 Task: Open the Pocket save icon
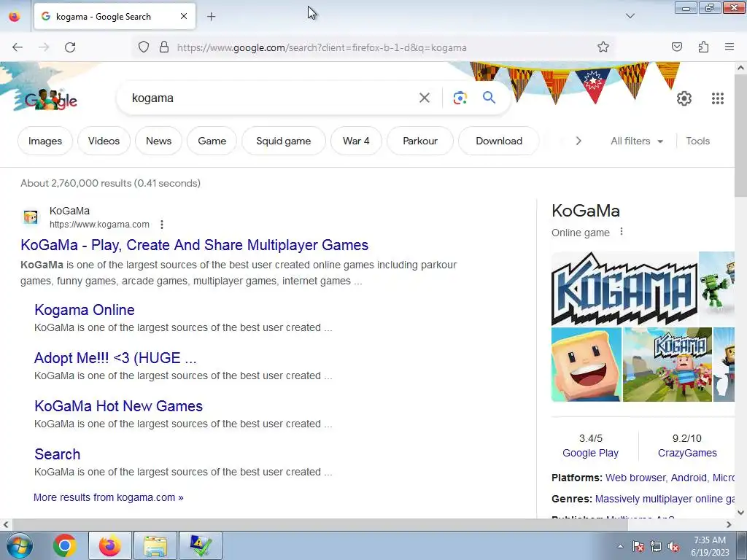(x=676, y=47)
